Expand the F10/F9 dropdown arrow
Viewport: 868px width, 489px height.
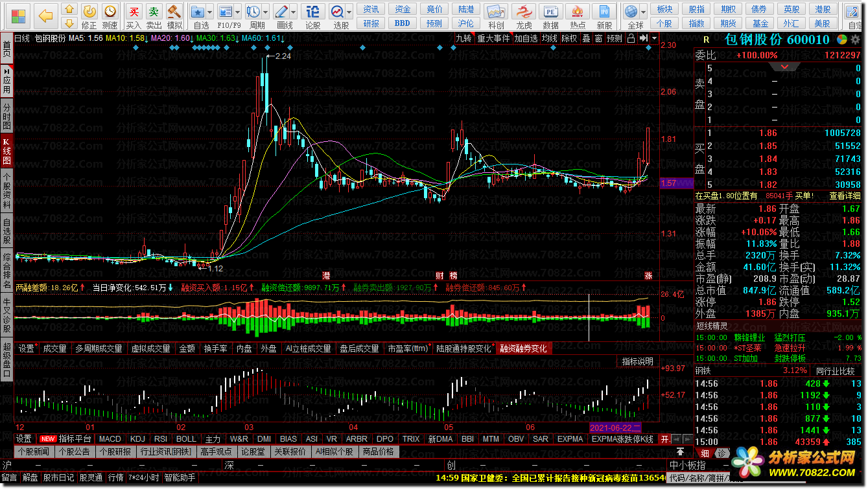237,12
